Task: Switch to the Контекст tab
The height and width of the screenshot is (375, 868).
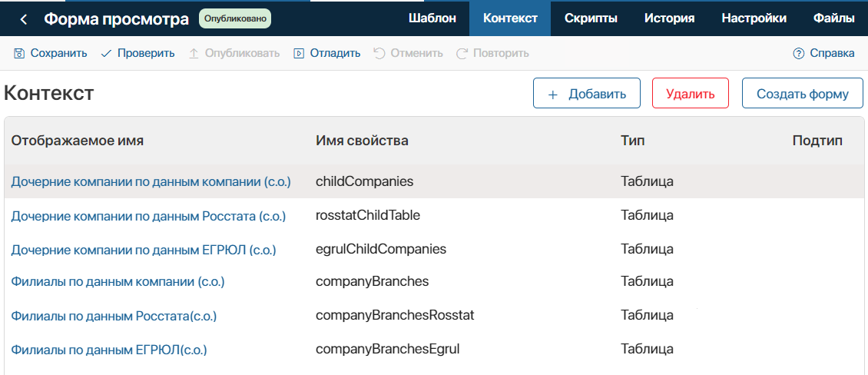Action: pyautogui.click(x=510, y=18)
